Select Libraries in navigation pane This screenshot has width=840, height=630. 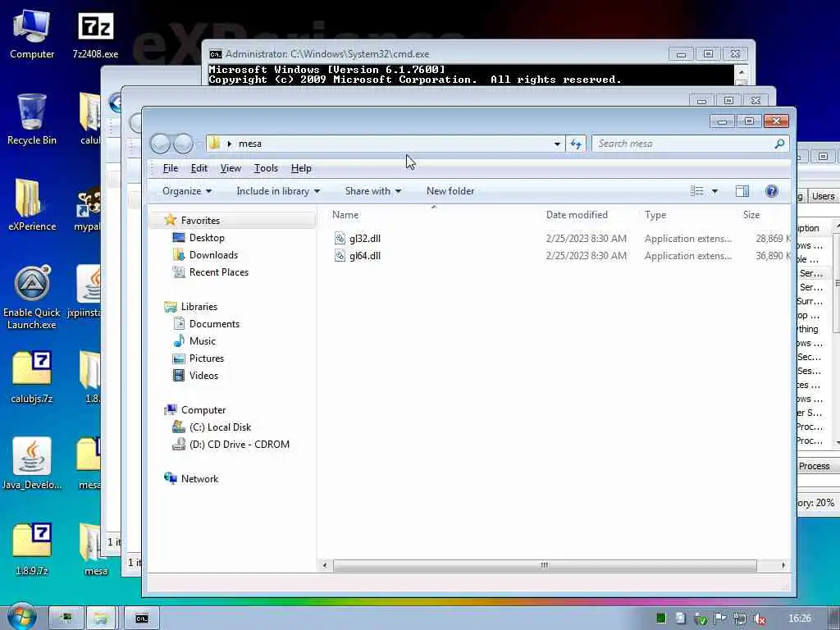[199, 307]
